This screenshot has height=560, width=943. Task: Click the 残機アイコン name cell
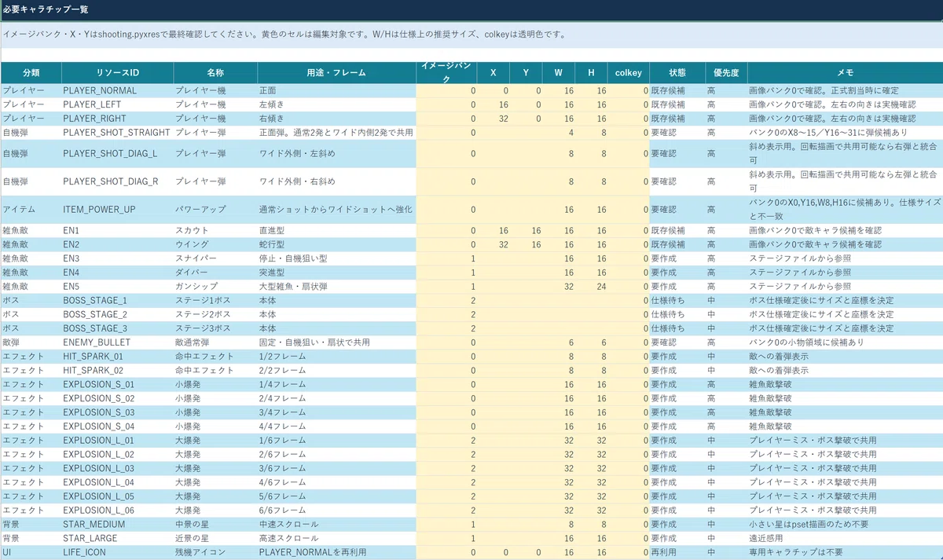coord(215,552)
